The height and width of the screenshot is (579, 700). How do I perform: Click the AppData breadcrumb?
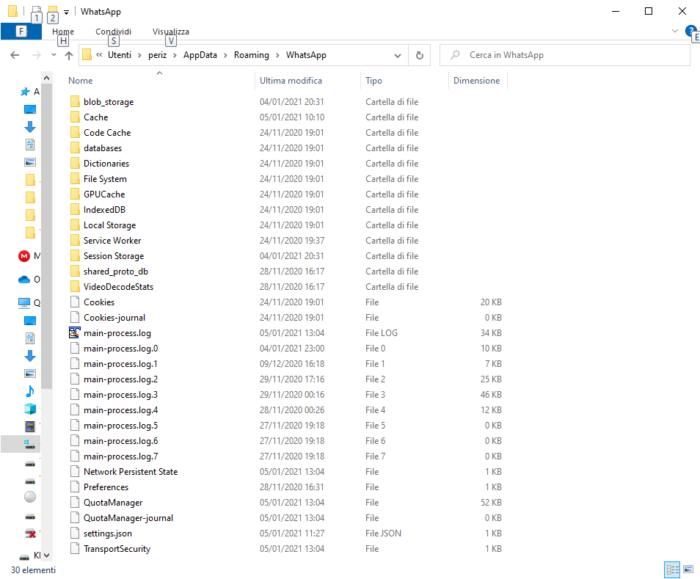point(200,55)
